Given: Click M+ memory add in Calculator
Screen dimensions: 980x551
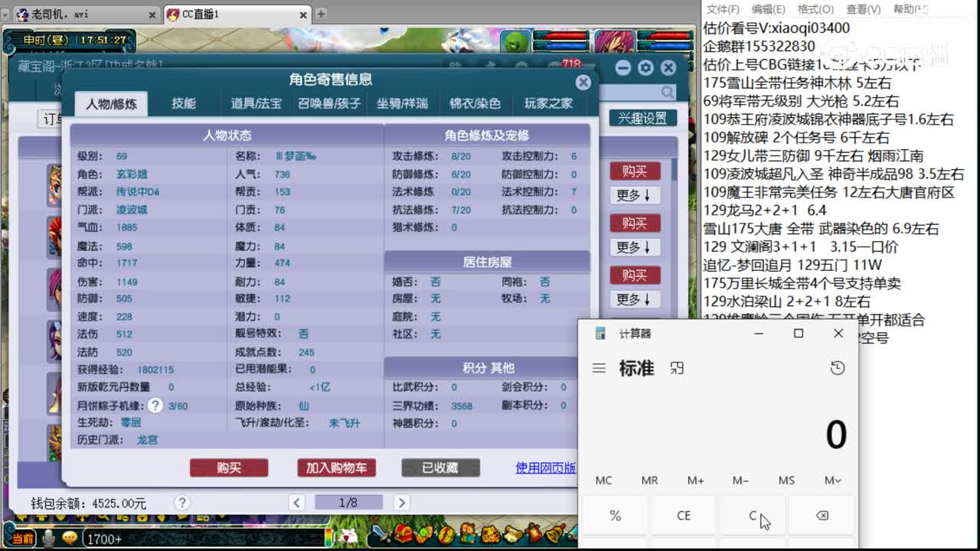Looking at the screenshot, I should click(695, 481).
